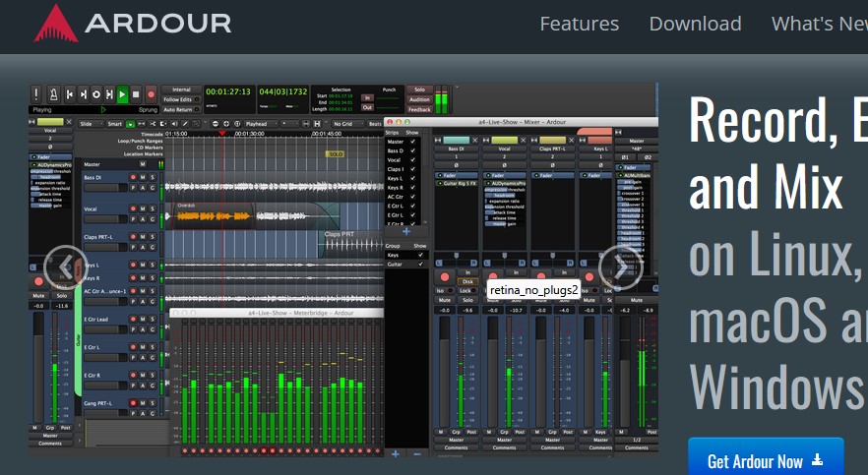Open the No Grid snap dropdown

(346, 124)
